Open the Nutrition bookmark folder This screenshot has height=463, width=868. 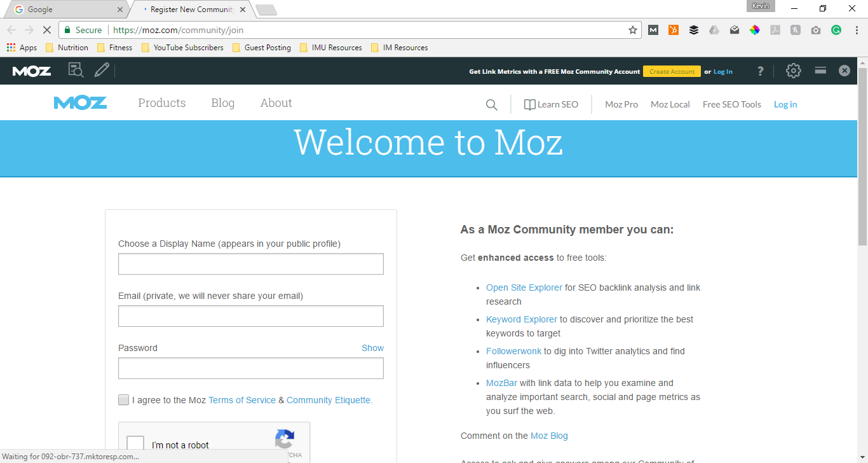67,48
